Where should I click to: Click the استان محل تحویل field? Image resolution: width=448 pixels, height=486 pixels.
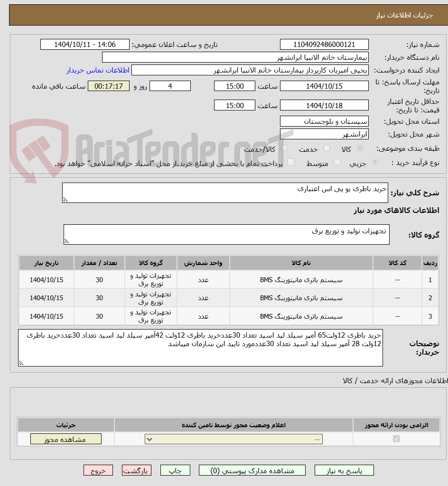[x=324, y=121]
